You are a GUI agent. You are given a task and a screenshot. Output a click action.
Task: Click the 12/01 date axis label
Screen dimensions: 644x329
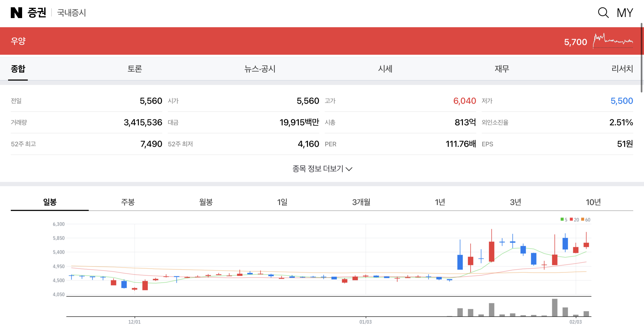point(134,322)
